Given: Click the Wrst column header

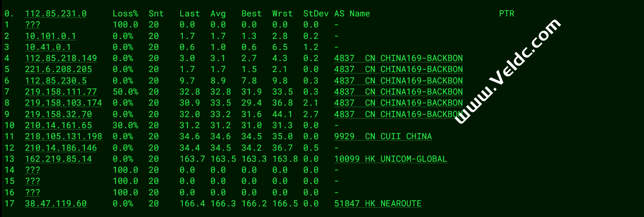Looking at the screenshot, I should pyautogui.click(x=283, y=14).
